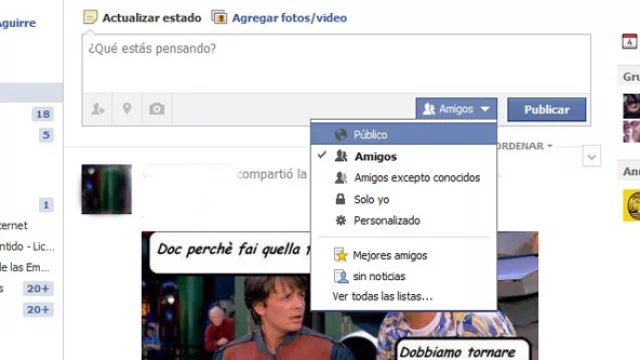The width and height of the screenshot is (640, 360).
Task: Choose Solo yo privacy option
Action: 404,199
